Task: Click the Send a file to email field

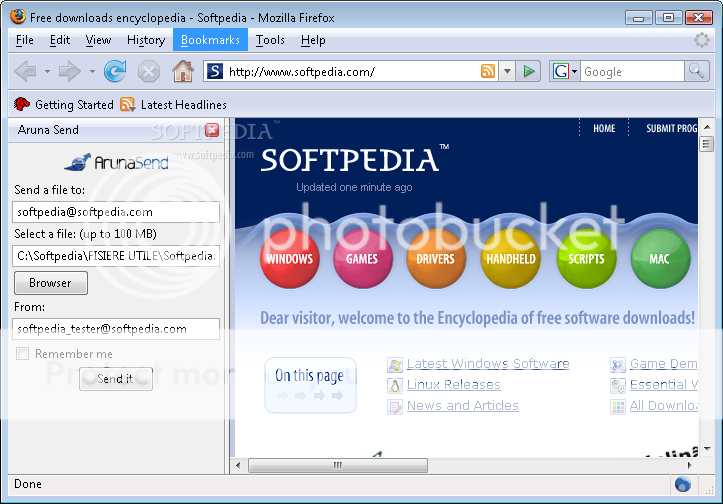Action: (x=116, y=212)
